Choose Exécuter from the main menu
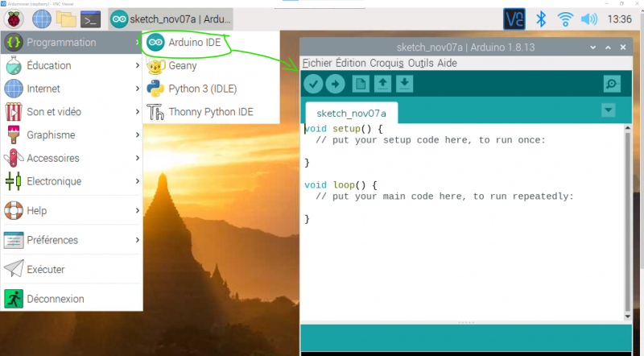The width and height of the screenshot is (644, 356). coord(72,269)
